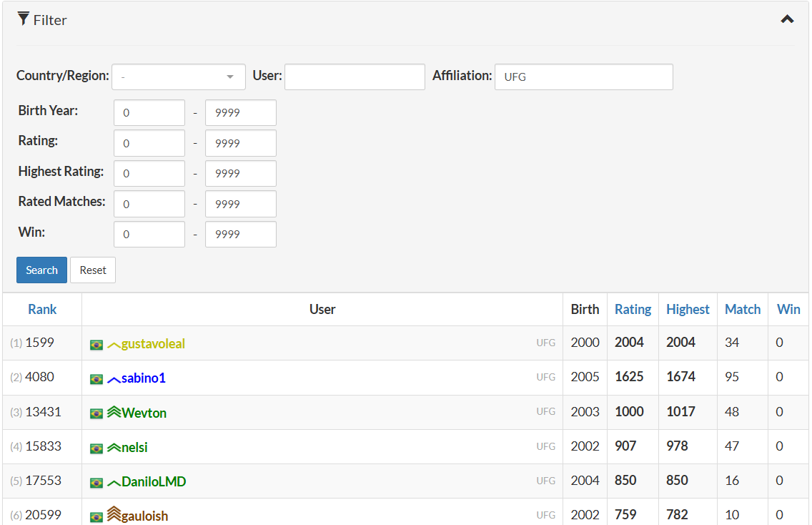Image resolution: width=812 pixels, height=525 pixels.
Task: Sort table by Rank column
Action: 42,310
